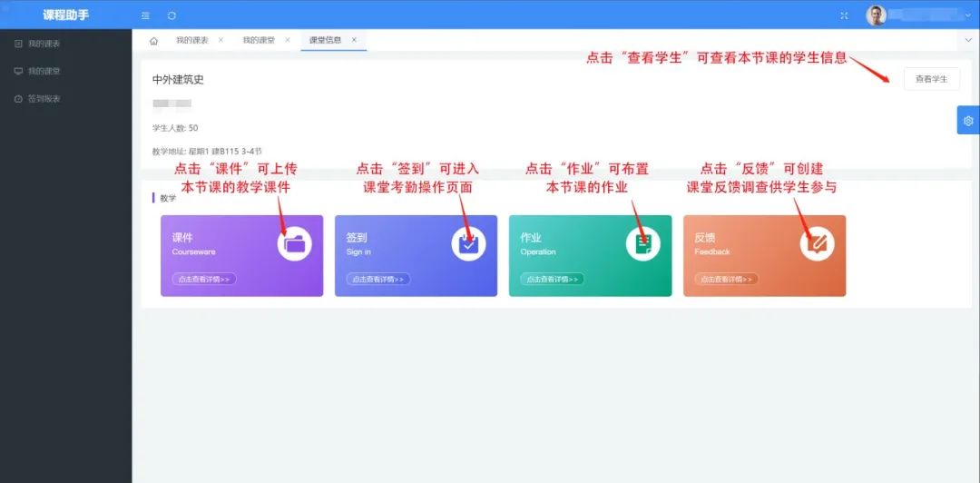
Task: Click the Courseware folder icon
Action: 295,243
